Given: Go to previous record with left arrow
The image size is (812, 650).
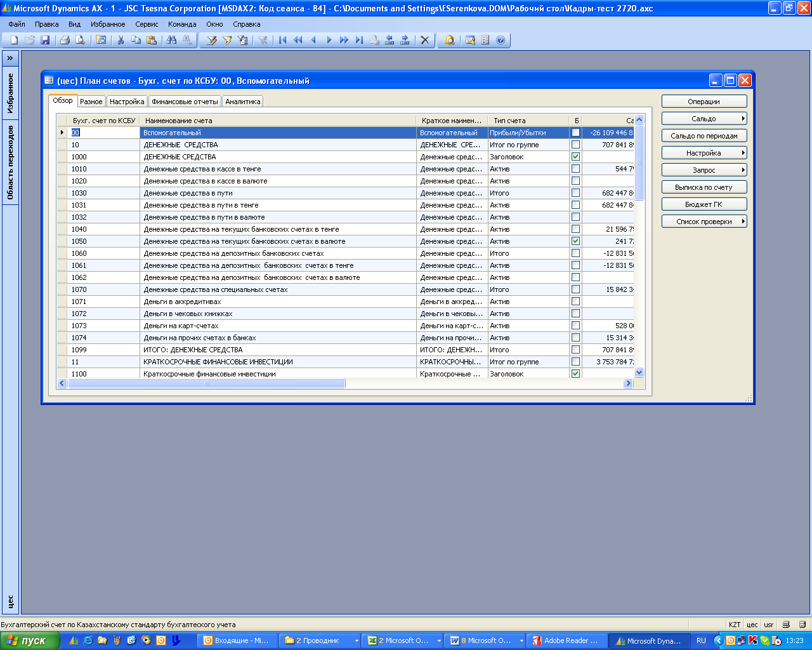Looking at the screenshot, I should tap(313, 40).
